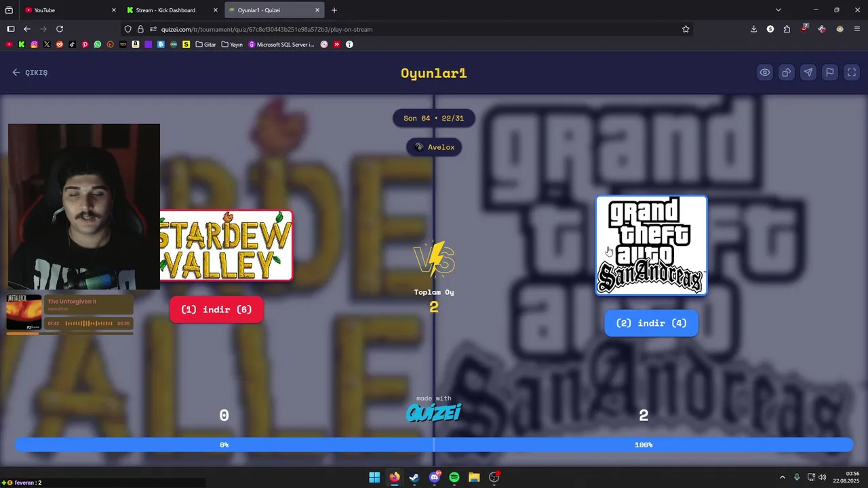Image resolution: width=868 pixels, height=488 pixels.
Task: Click the profile avatar in browser toolbar
Action: point(840,29)
